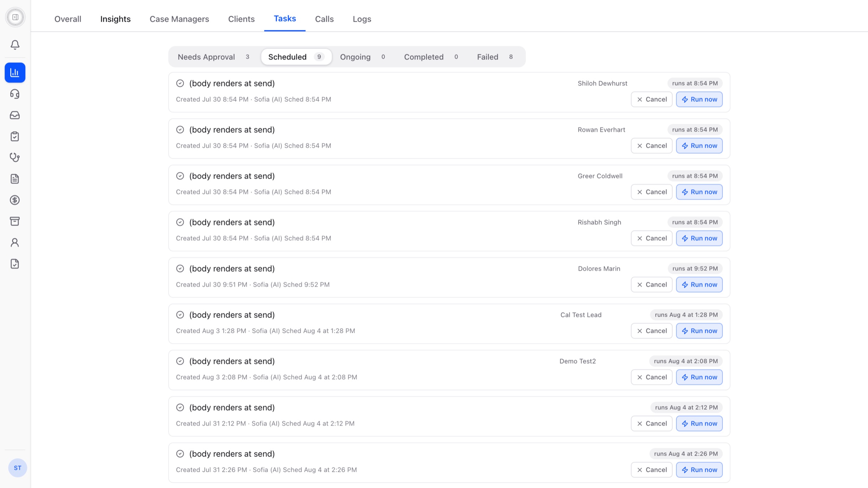Image resolution: width=868 pixels, height=488 pixels.
Task: Cancel the task running Aug 4 at 2:12 PM
Action: pos(652,423)
